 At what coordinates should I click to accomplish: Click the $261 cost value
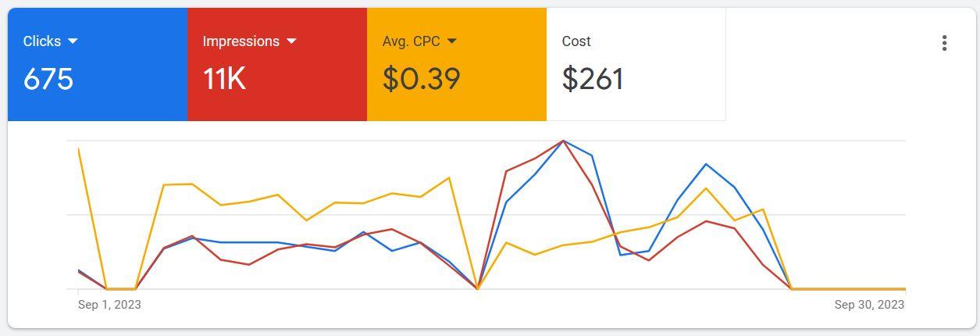pos(593,79)
